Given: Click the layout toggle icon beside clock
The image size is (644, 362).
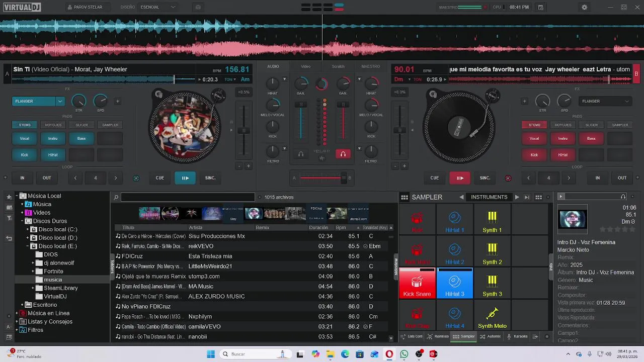Looking at the screenshot, I should click(541, 7).
